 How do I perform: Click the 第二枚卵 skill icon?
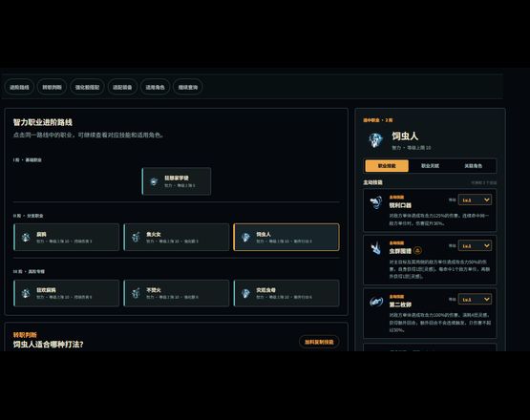pyautogui.click(x=376, y=301)
